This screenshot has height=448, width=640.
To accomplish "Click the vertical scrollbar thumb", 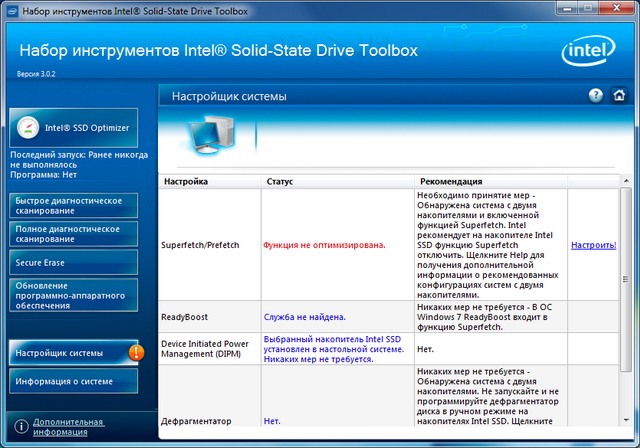I will (626, 279).
